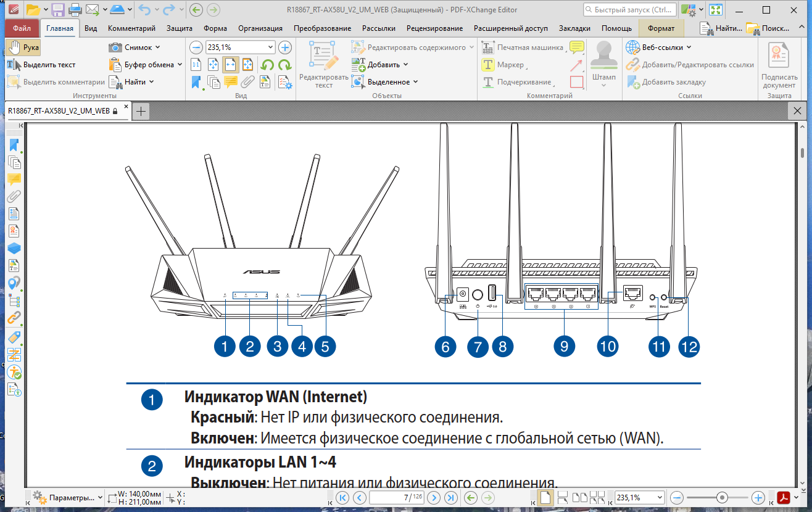Switch to the Комментарий ribbon tab
This screenshot has height=512, width=812.
tap(131, 28)
